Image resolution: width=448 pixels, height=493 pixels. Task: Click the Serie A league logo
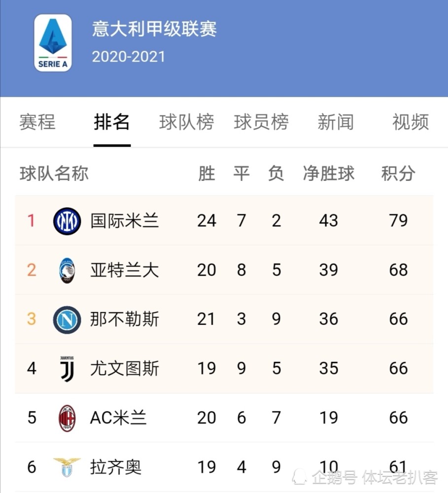pos(53,43)
